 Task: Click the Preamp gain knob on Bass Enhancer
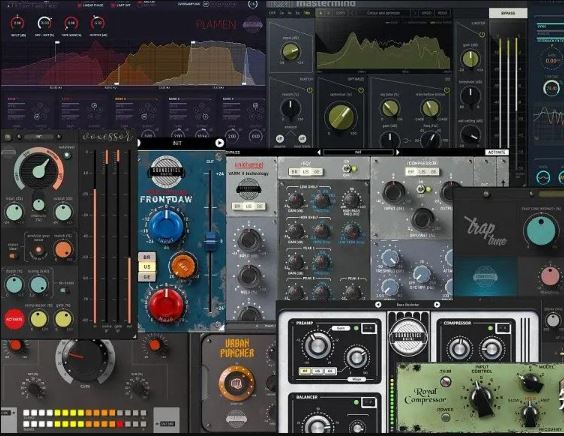coord(317,345)
